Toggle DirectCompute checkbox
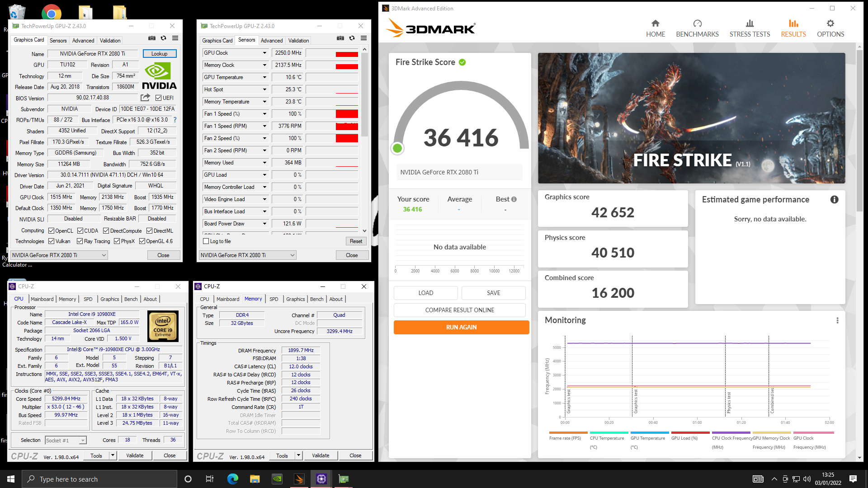 click(x=106, y=231)
